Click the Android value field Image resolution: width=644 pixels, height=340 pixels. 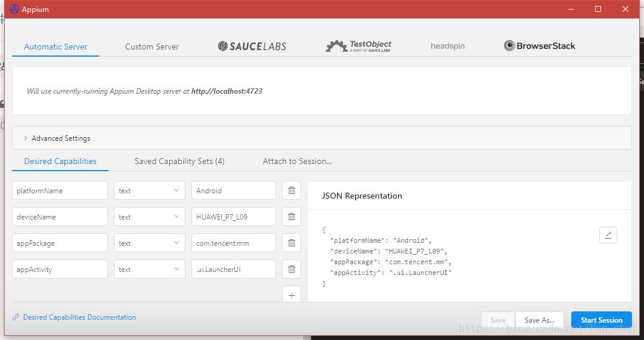234,190
